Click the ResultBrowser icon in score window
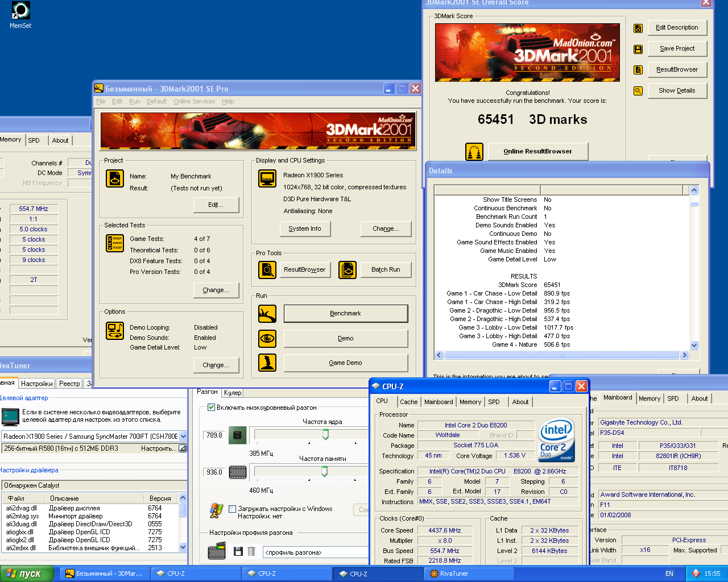Viewport: 728px width, 582px height. coord(638,70)
